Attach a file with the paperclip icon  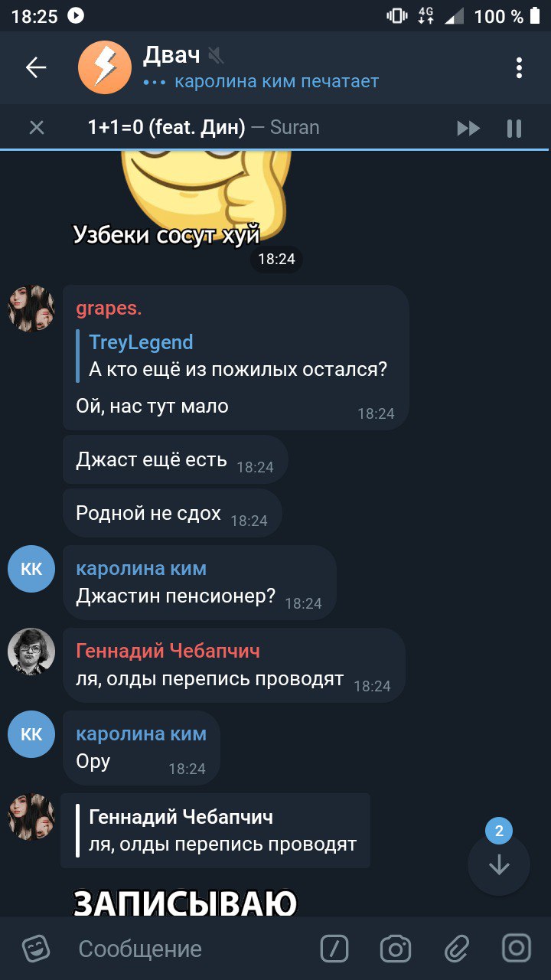[x=457, y=949]
